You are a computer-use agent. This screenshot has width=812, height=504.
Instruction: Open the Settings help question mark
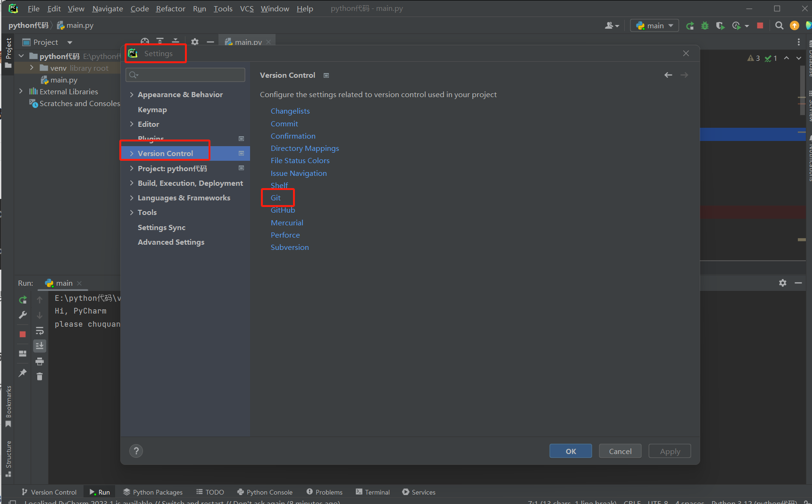pos(136,451)
